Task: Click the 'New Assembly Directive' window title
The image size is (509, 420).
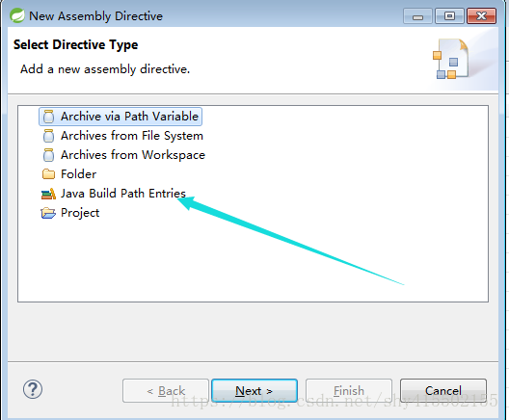Action: [95, 15]
